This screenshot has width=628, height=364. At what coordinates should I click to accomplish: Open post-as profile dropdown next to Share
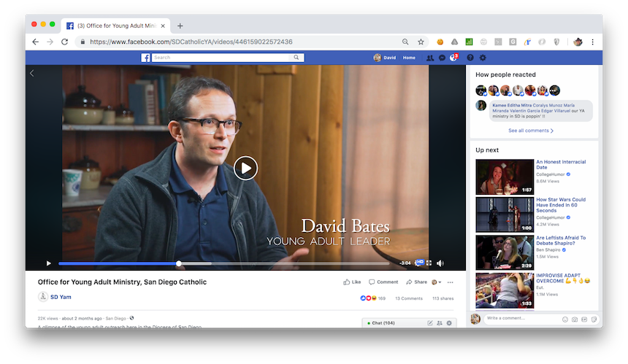(436, 282)
